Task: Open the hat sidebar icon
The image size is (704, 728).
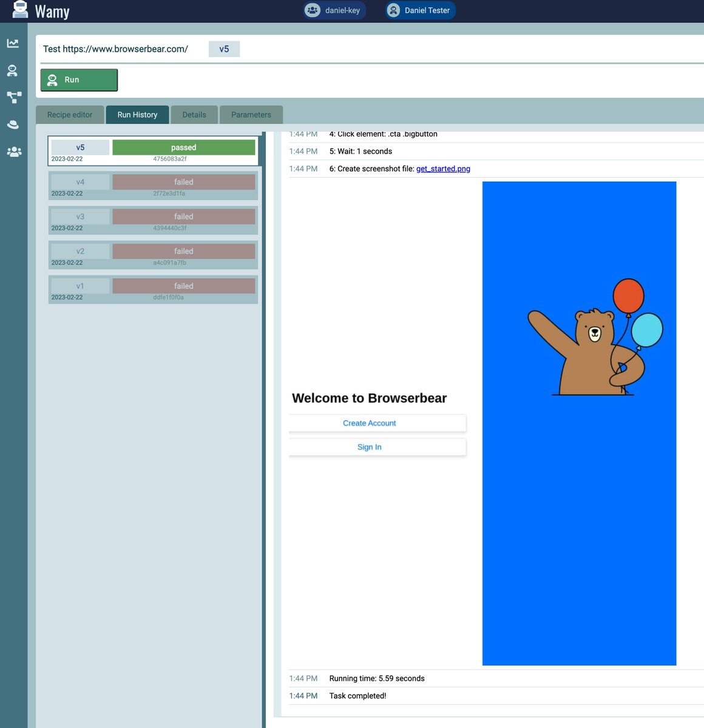Action: click(x=13, y=124)
